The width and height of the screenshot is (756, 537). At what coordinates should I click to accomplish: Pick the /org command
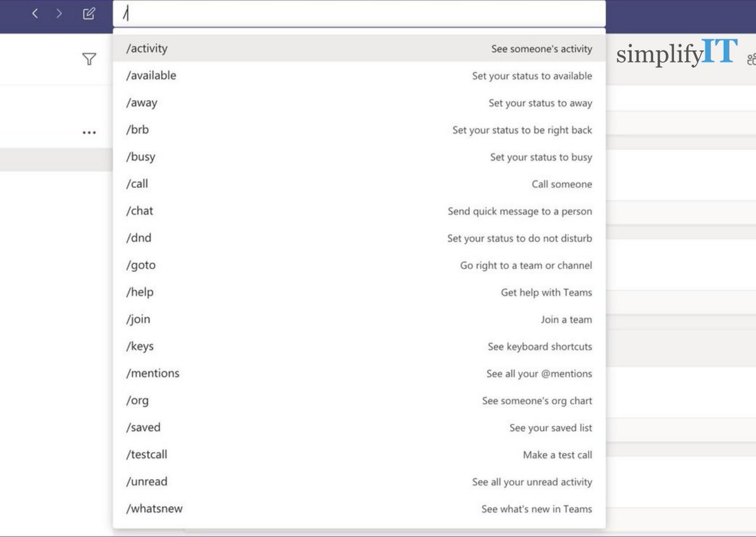(x=359, y=401)
